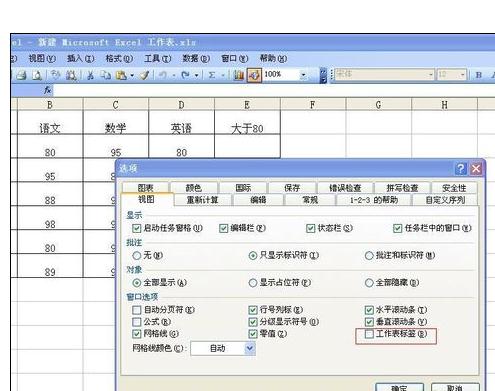Image resolution: width=495 pixels, height=391 pixels.
Task: Toggle 任务栏中的窗口 checkbox
Action: click(397, 228)
